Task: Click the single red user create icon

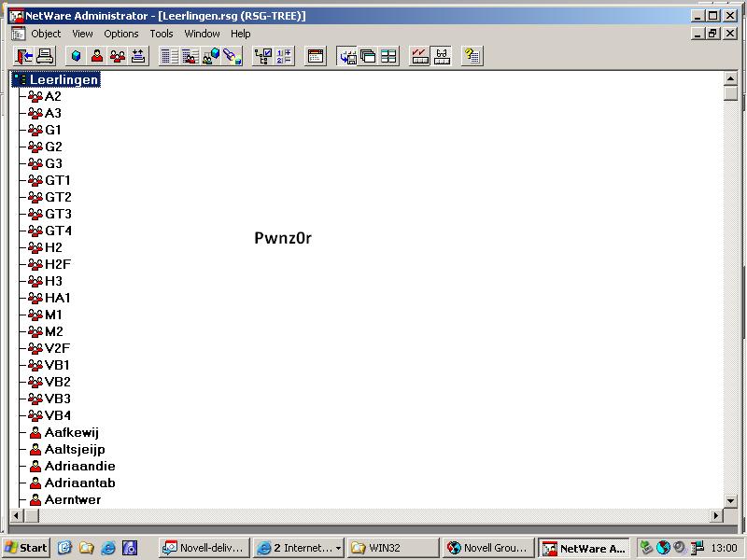Action: (x=97, y=56)
